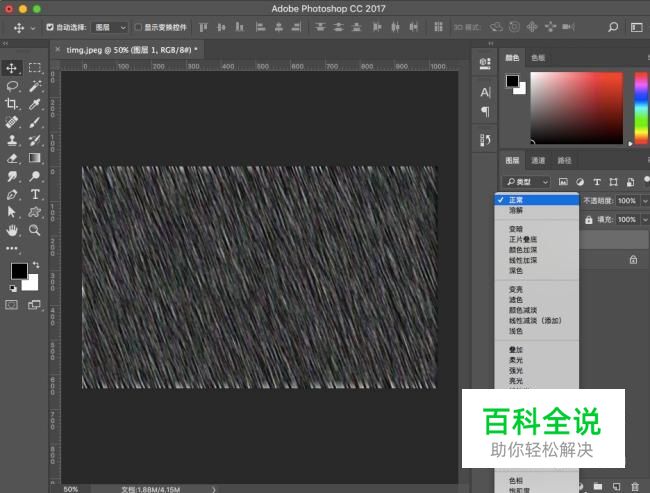Select the Lasso tool
The image size is (650, 493).
[x=12, y=86]
